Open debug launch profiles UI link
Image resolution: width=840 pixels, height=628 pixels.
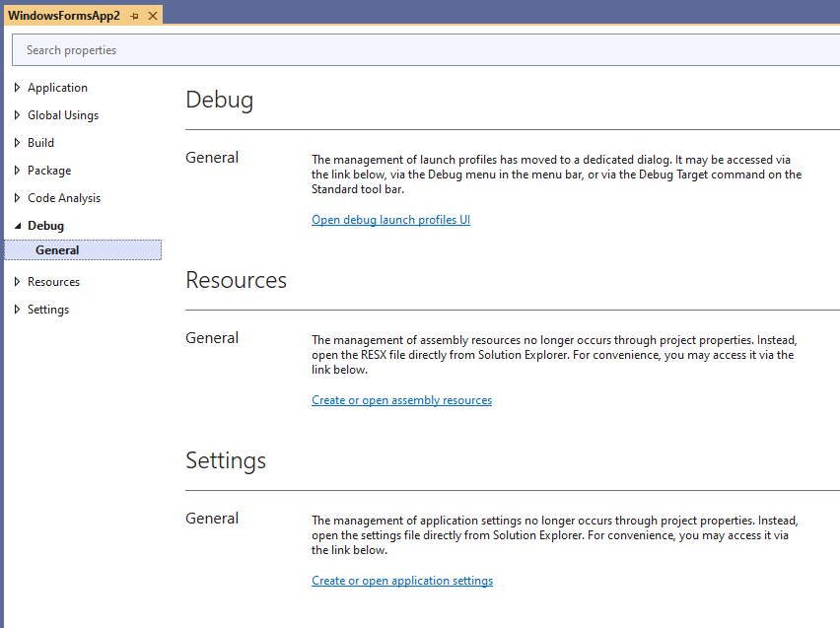pyautogui.click(x=390, y=220)
